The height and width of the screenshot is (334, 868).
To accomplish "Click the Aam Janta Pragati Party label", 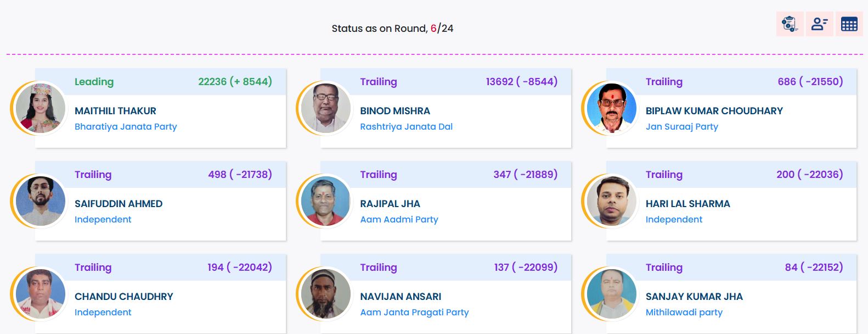I will coord(414,313).
